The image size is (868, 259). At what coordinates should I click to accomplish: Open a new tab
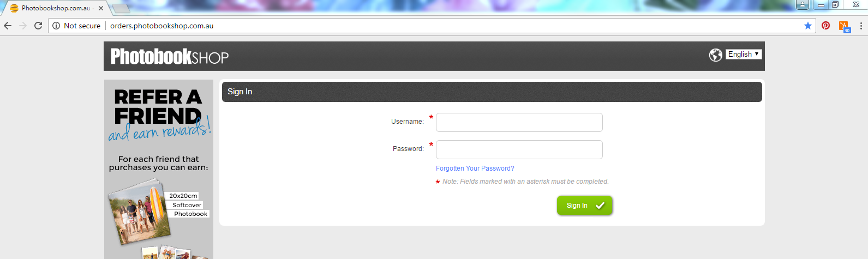(121, 8)
